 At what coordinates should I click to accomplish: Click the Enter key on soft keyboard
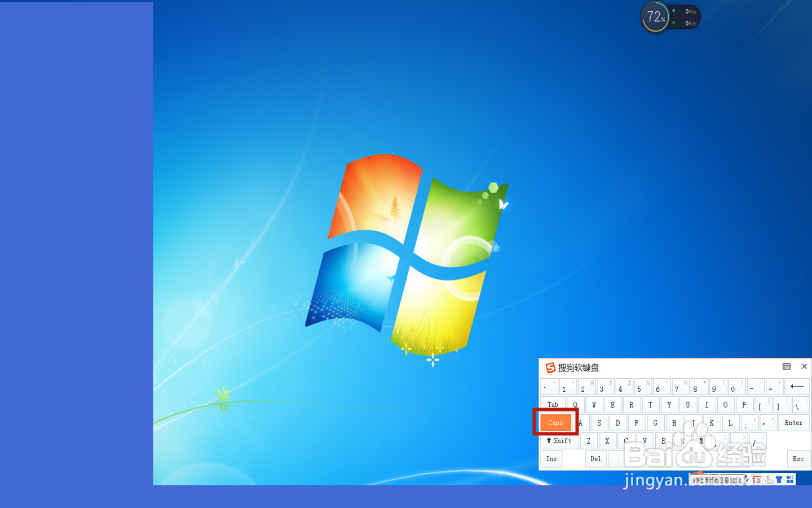(x=793, y=423)
